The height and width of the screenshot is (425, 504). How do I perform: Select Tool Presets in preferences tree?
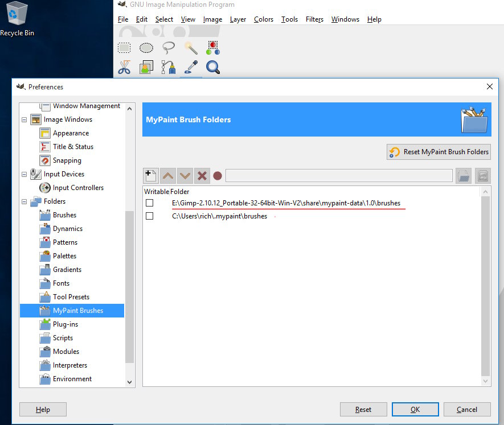[x=71, y=297]
